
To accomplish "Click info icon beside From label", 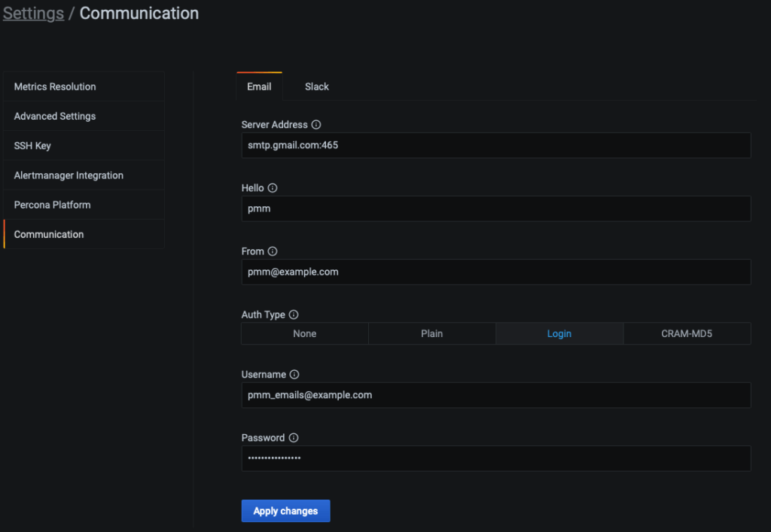I will 273,251.
